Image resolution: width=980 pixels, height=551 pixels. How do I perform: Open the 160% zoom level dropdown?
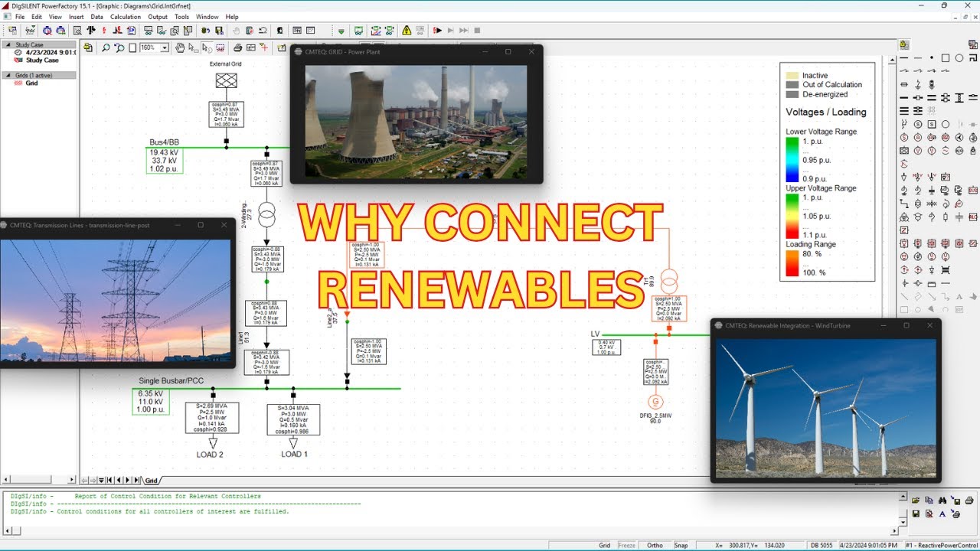click(165, 47)
